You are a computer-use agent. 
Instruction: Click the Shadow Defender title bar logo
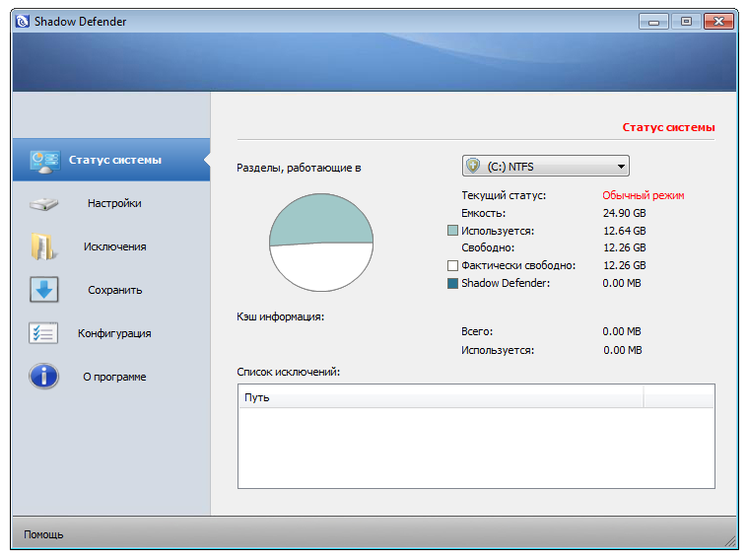pos(23,22)
